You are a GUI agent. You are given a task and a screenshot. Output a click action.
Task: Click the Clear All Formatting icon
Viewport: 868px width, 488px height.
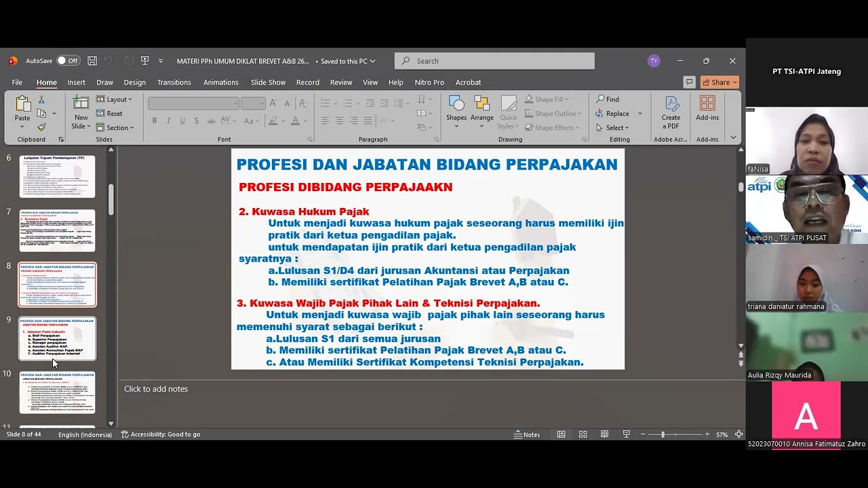(x=303, y=103)
